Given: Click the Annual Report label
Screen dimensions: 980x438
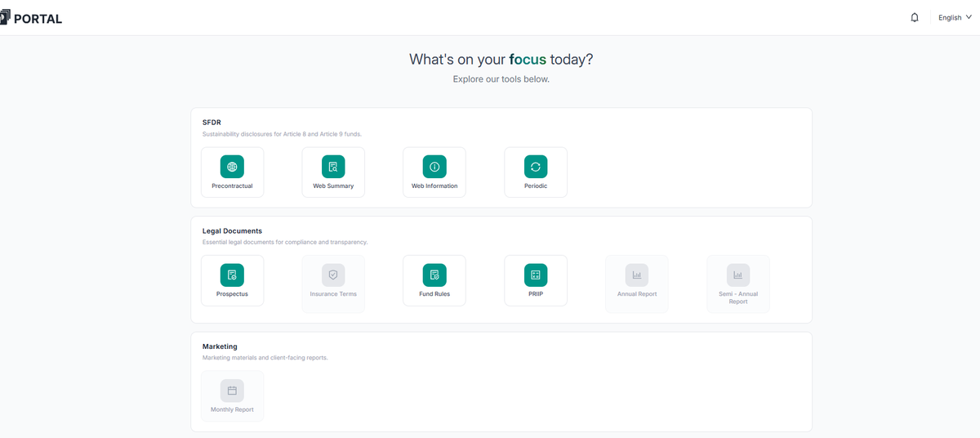Looking at the screenshot, I should pos(637,293).
